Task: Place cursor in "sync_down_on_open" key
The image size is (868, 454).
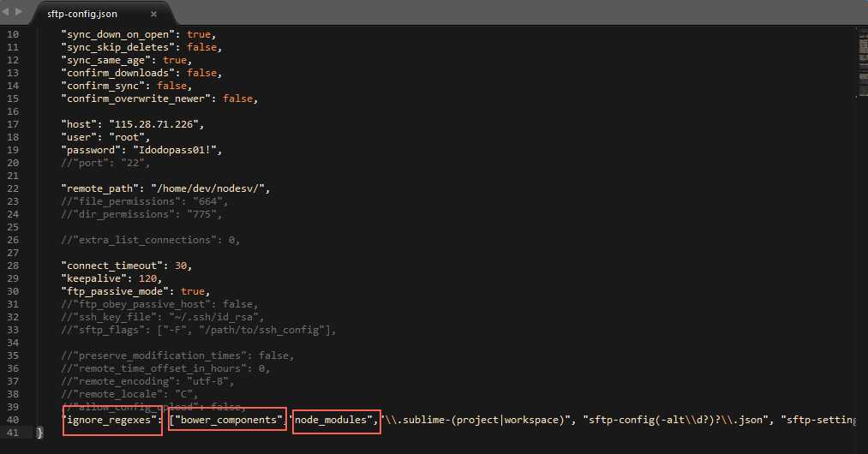Action: pos(118,34)
